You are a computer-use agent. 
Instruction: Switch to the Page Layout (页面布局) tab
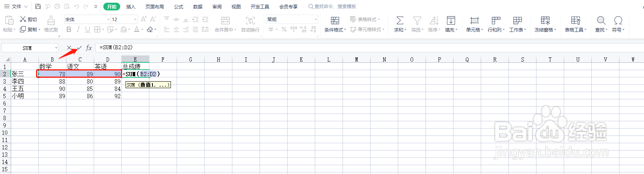click(155, 7)
